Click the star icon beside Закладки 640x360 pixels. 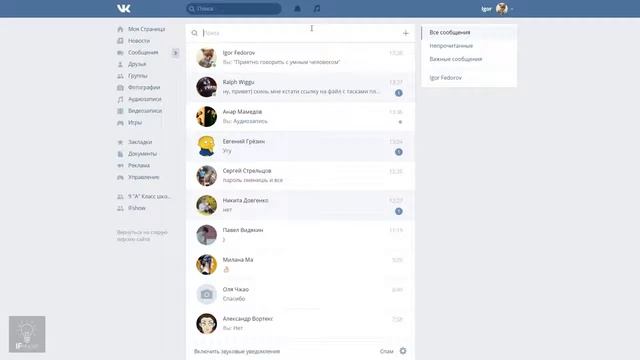coord(120,142)
